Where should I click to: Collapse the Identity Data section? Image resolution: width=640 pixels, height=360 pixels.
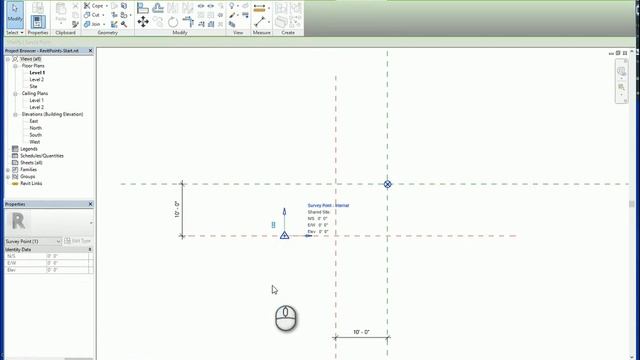(90, 249)
